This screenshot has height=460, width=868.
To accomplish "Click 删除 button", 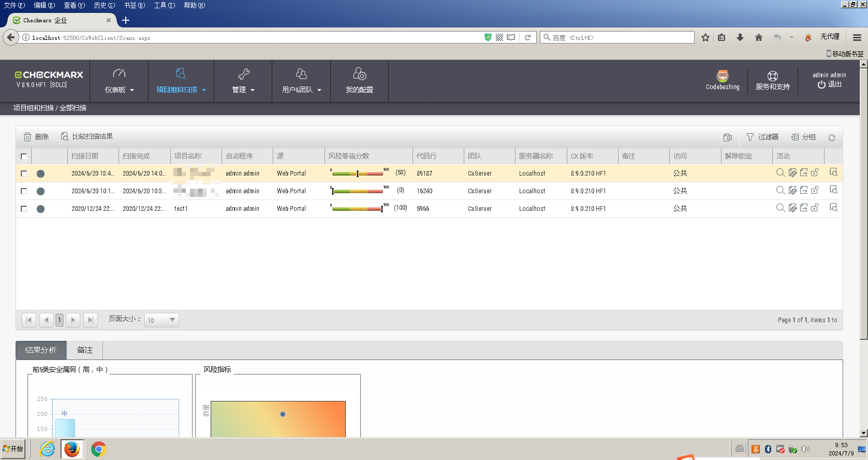I will tap(36, 137).
